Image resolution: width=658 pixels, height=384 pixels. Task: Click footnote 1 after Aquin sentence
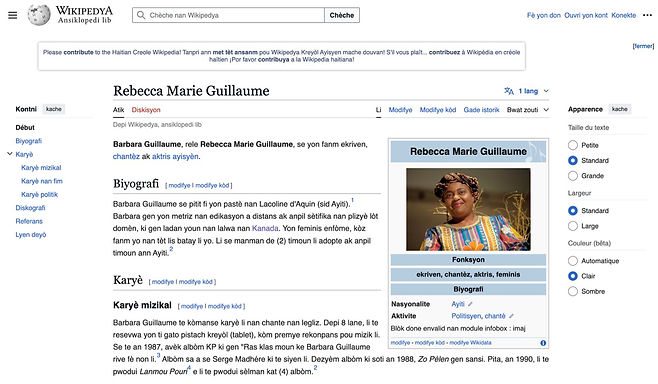[352, 200]
